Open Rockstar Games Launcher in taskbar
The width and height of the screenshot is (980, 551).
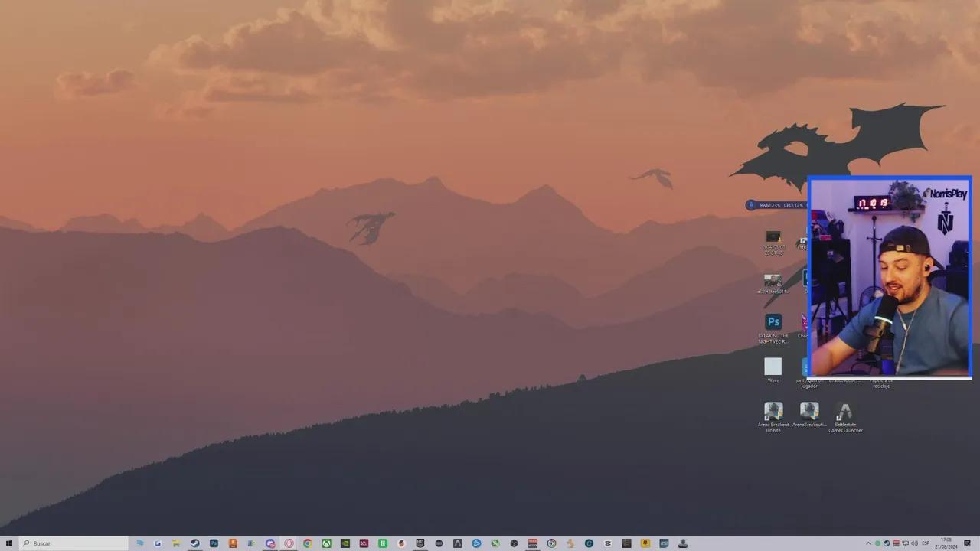click(x=645, y=543)
